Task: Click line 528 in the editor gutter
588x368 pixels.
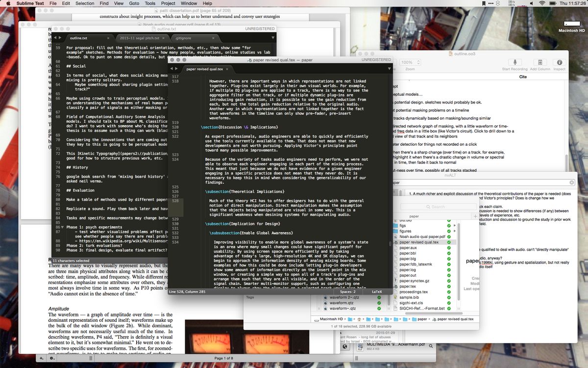Action: coord(175,201)
